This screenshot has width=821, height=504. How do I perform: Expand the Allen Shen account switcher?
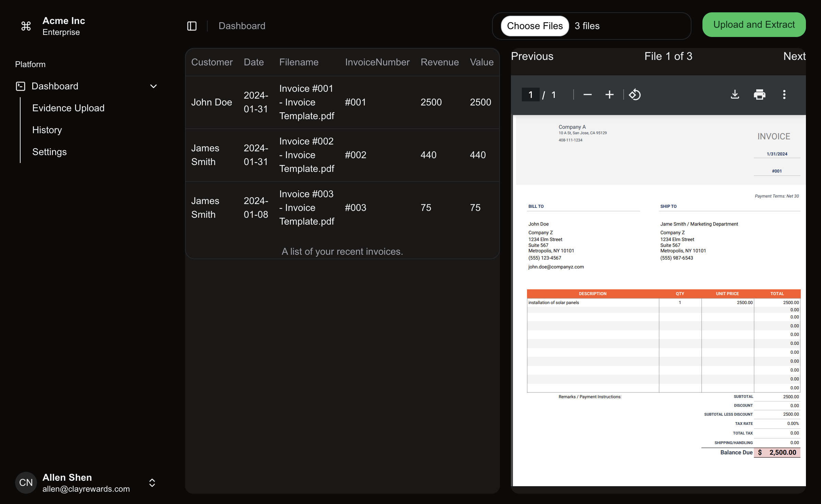click(152, 483)
